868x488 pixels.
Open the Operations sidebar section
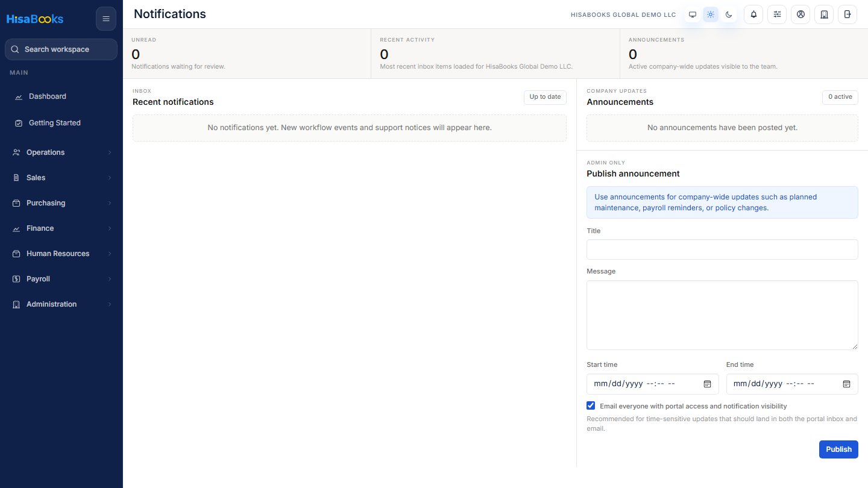61,152
